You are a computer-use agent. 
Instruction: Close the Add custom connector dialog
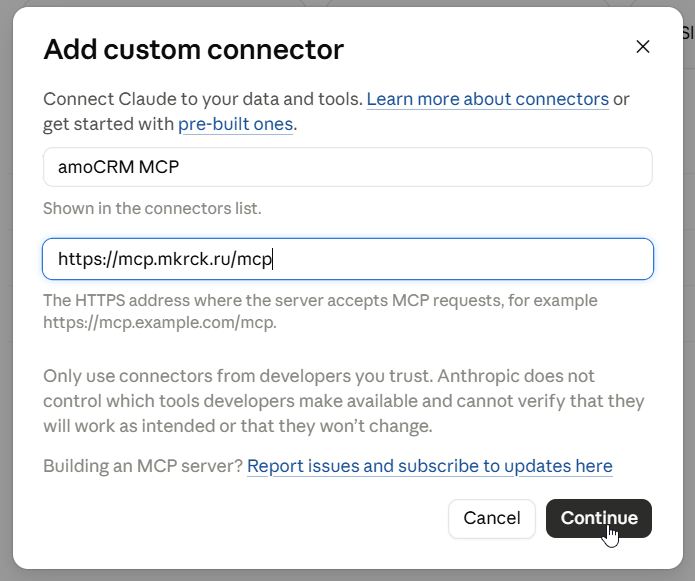pos(642,47)
